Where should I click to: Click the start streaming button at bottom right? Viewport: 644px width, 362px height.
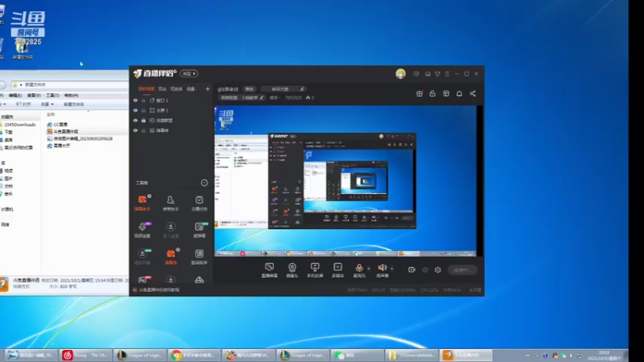[462, 269]
